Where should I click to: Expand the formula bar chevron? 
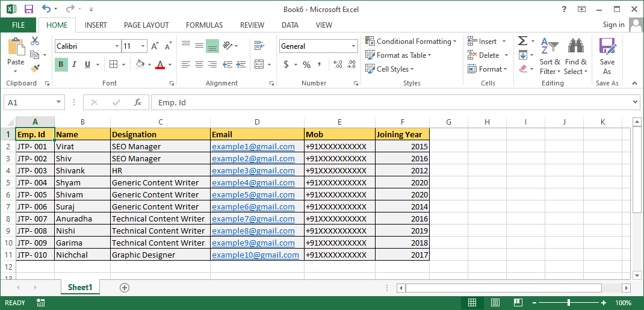click(636, 102)
